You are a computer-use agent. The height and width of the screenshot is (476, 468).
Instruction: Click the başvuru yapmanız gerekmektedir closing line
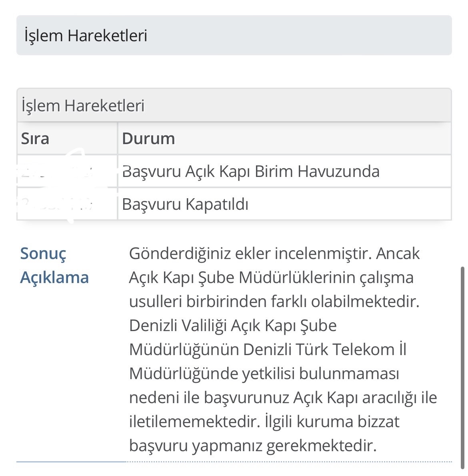pos(253,446)
